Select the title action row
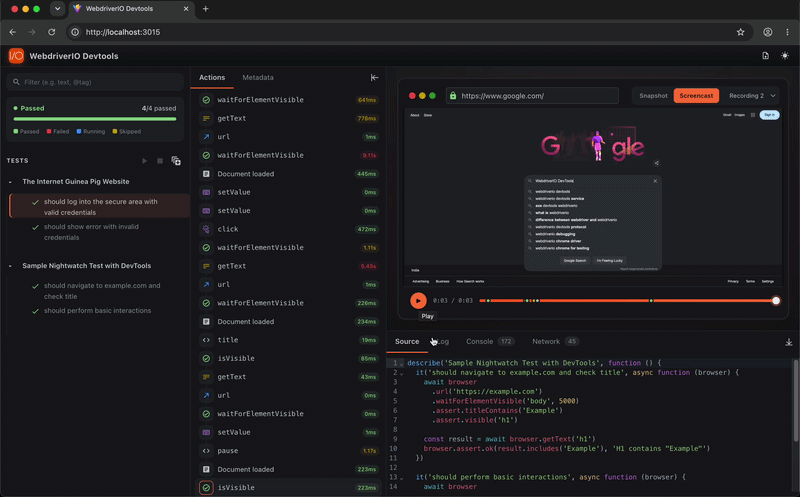Viewport: 800px width, 497px height. click(288, 340)
